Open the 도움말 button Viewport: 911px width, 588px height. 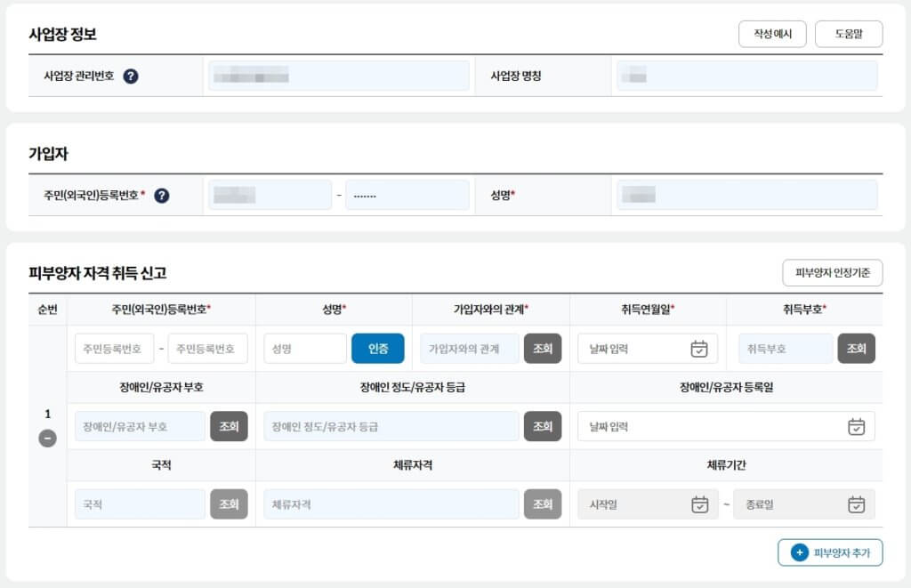[x=849, y=34]
